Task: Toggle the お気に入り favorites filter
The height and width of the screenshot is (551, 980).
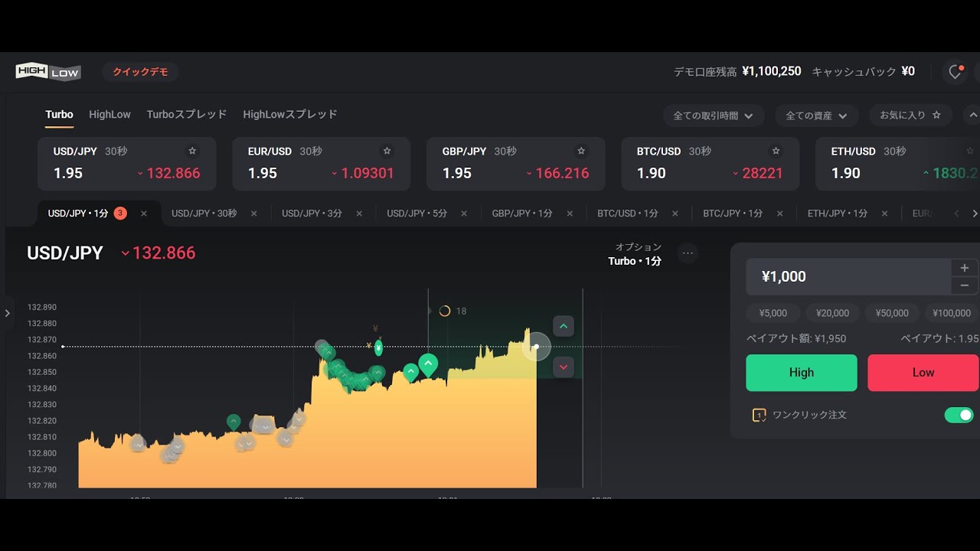Action: click(x=910, y=116)
